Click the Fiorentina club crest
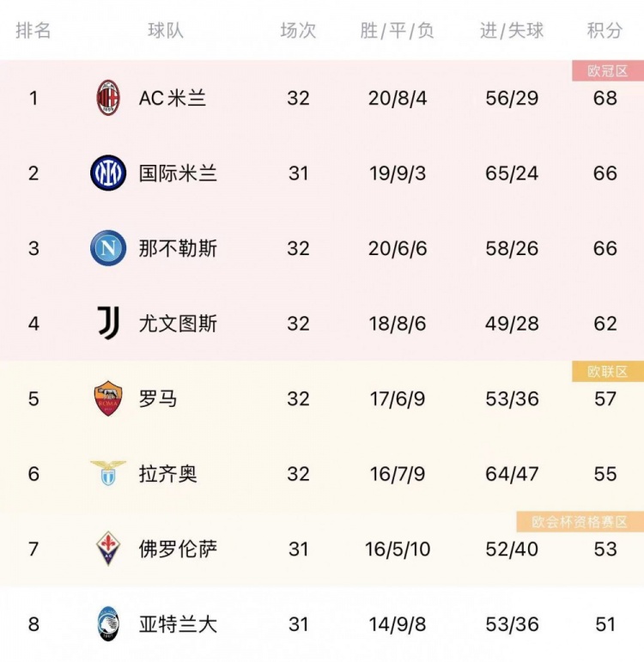The width and height of the screenshot is (644, 662). pos(108,548)
